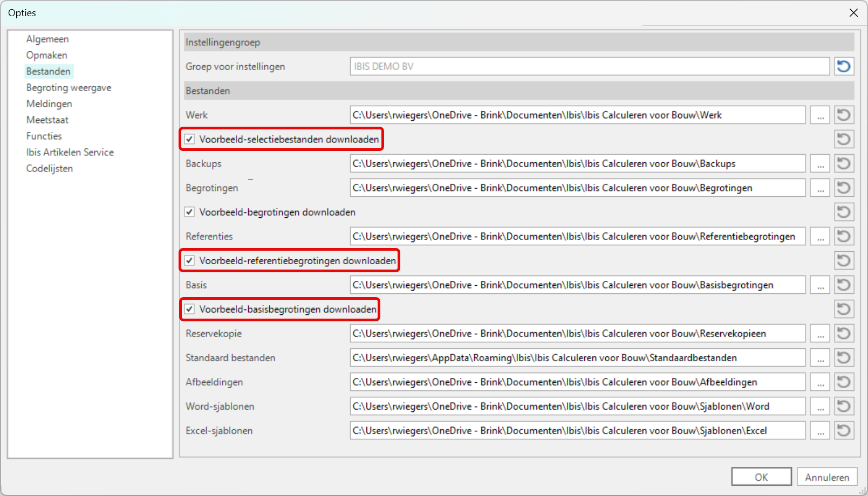Reset the Backups folder path
This screenshot has width=868, height=496.
pos(844,163)
